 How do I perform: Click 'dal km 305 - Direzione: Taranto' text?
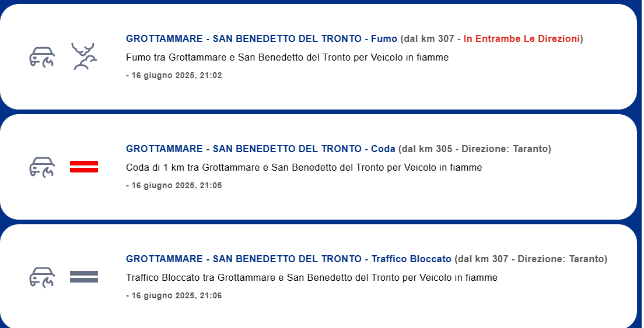pyautogui.click(x=475, y=149)
